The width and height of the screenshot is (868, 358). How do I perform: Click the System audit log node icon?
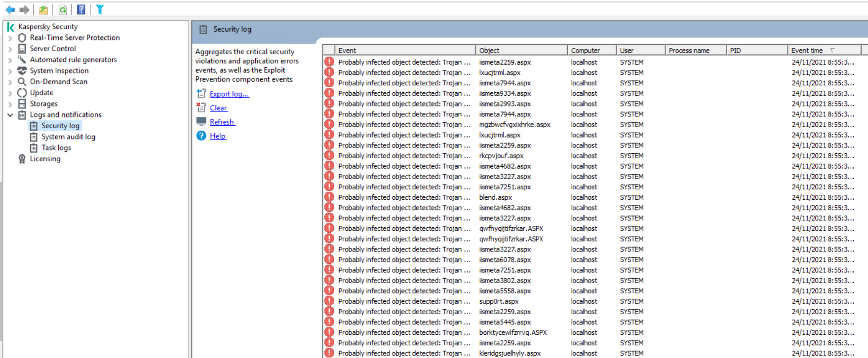[x=34, y=137]
